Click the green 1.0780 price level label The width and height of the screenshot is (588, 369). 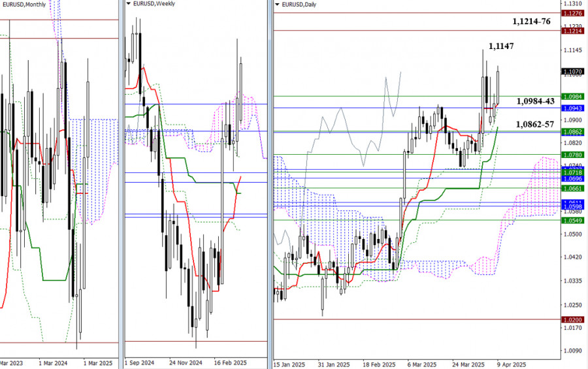click(572, 155)
